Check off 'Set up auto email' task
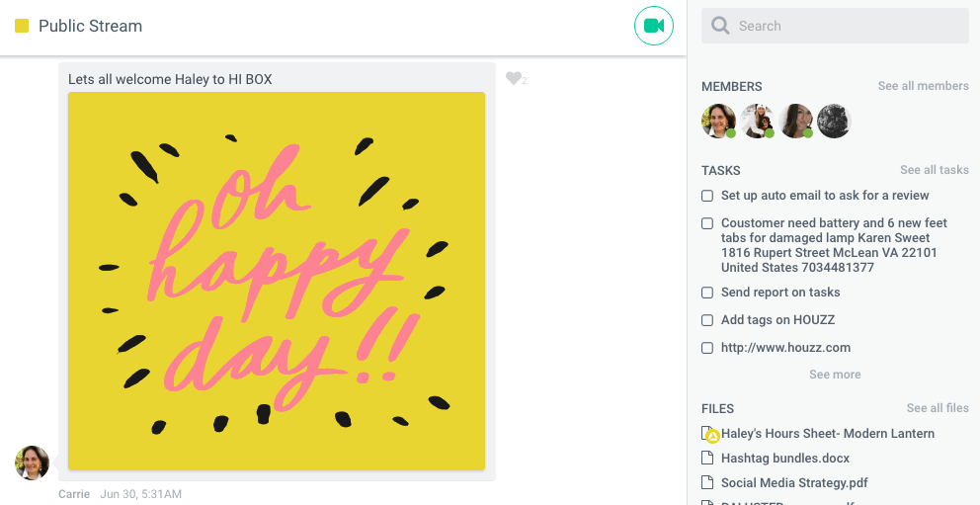Viewport: 980px width, 505px height. click(707, 196)
